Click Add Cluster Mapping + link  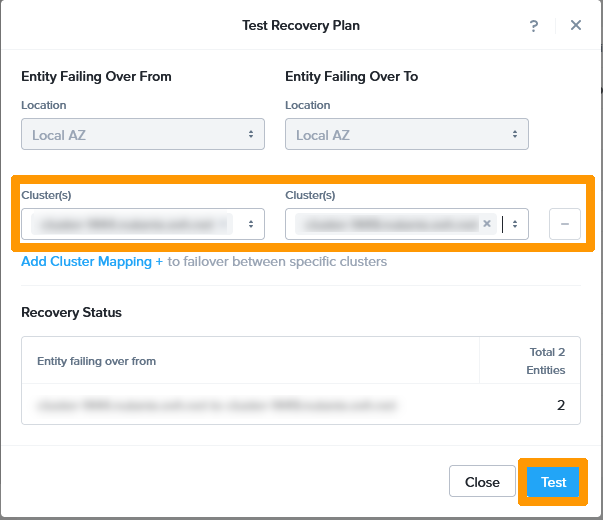point(92,262)
